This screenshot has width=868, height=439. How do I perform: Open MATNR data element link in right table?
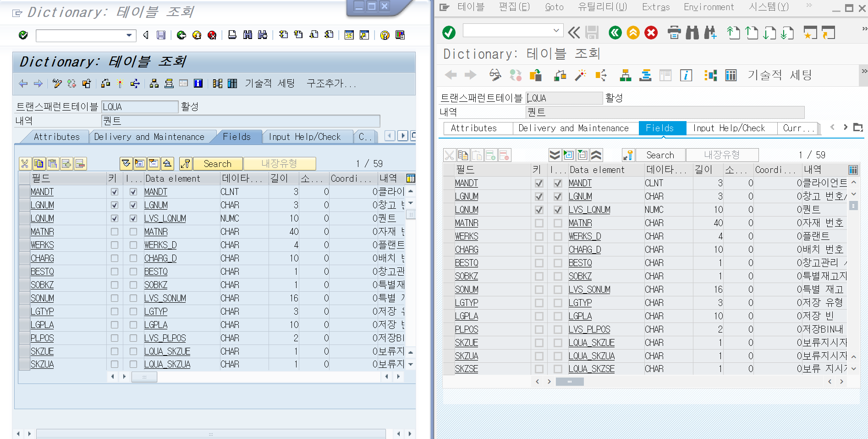coord(580,223)
